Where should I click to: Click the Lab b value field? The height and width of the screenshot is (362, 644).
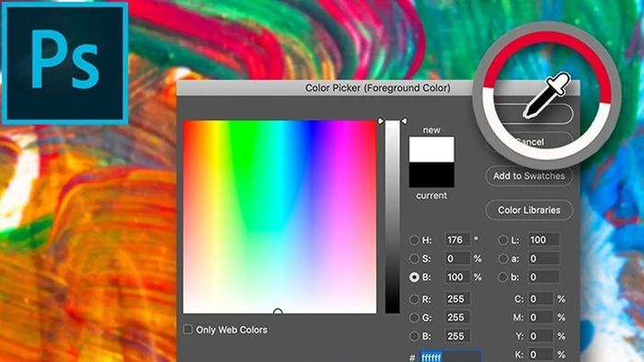pyautogui.click(x=544, y=277)
